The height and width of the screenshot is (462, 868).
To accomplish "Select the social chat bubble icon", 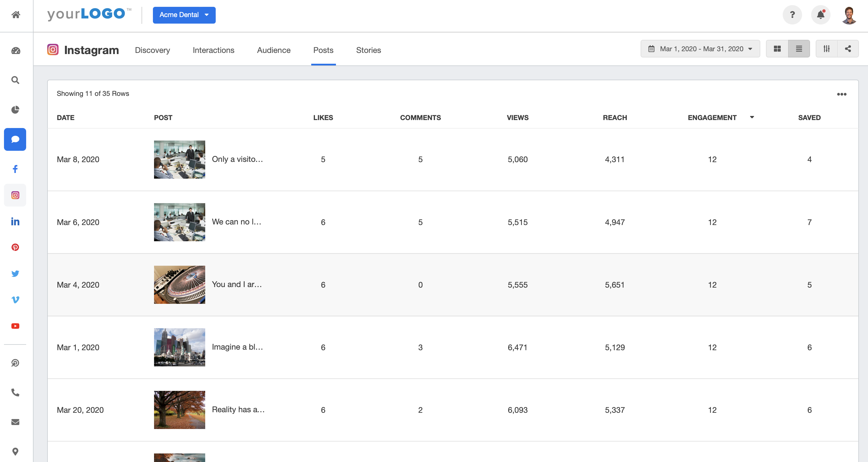I will [x=15, y=139].
